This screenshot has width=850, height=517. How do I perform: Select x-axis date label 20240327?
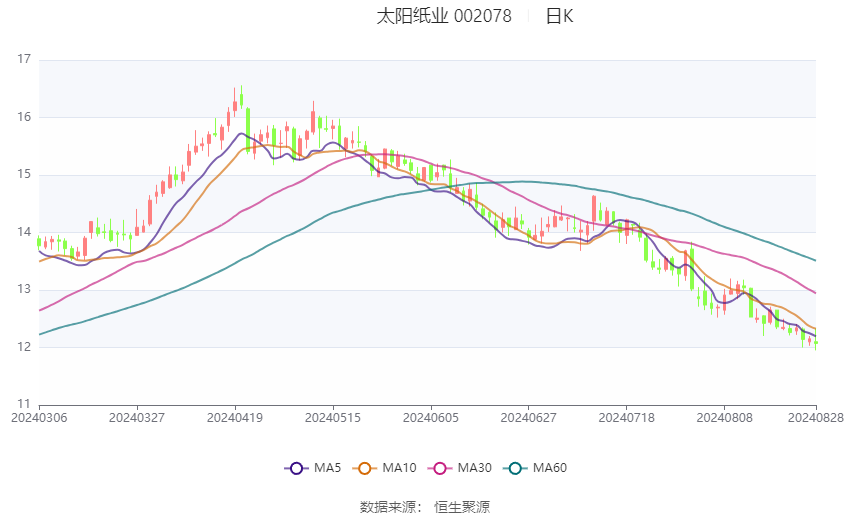(137, 418)
